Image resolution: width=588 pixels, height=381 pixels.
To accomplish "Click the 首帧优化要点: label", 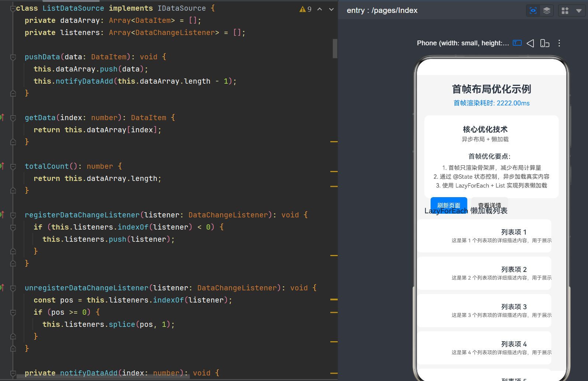I will pos(489,156).
